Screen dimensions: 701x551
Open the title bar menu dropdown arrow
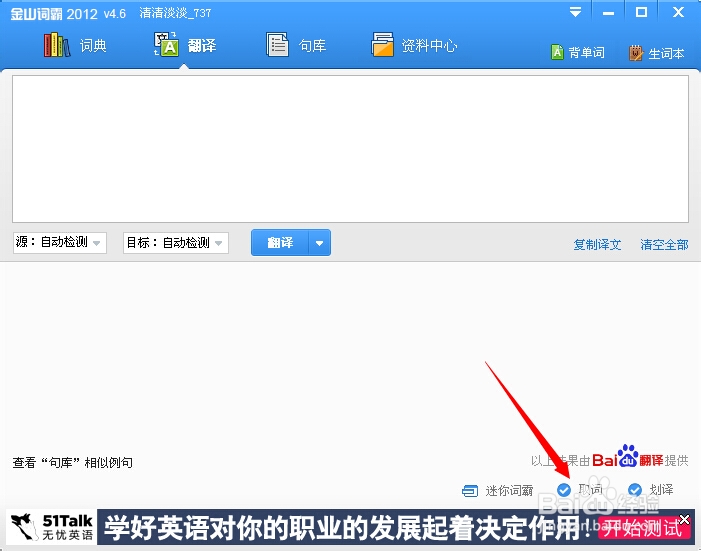(575, 13)
